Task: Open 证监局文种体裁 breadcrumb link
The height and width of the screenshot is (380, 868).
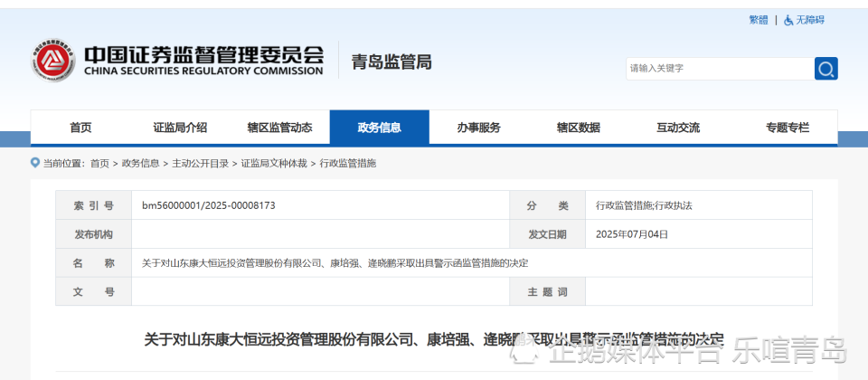Action: coord(274,164)
